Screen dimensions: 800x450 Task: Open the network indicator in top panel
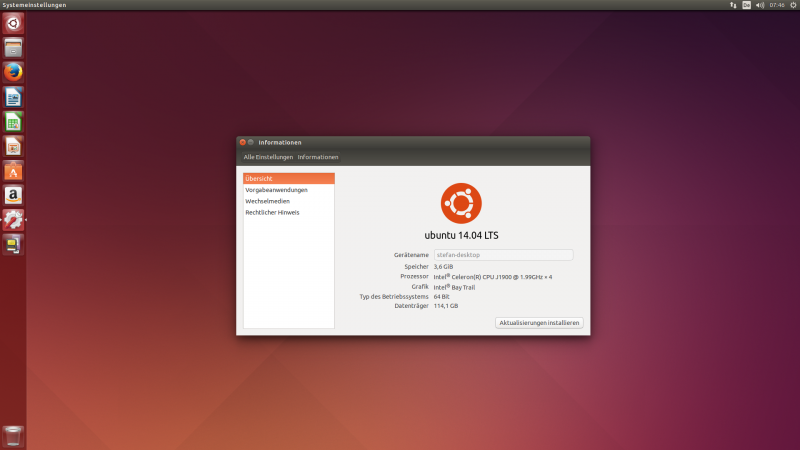tap(733, 5)
